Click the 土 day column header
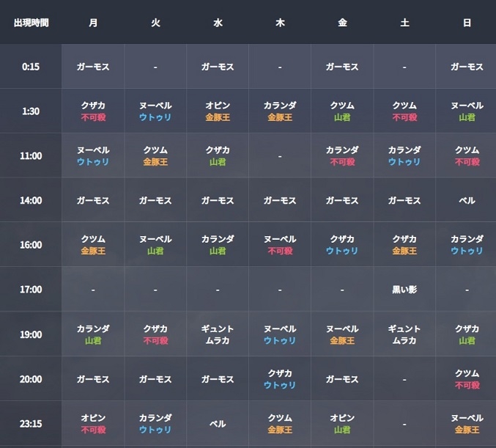The height and width of the screenshot is (448, 496). [404, 23]
